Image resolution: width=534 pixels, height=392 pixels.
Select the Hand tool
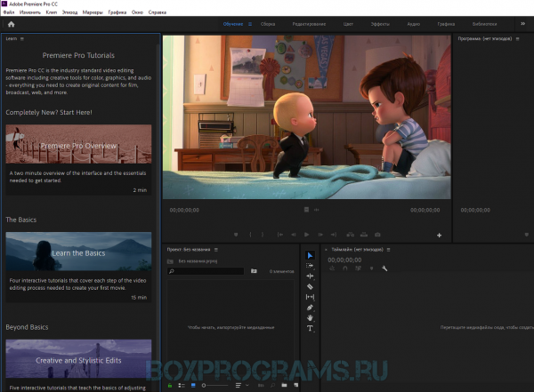click(x=310, y=318)
